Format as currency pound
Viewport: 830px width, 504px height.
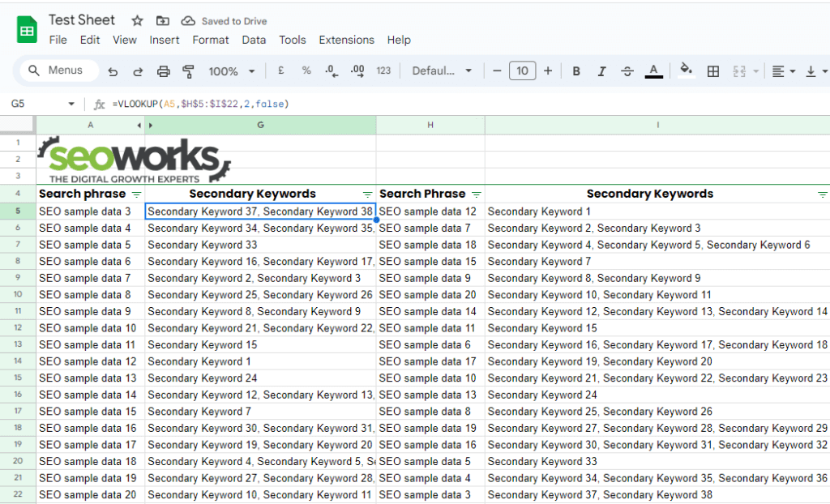281,70
